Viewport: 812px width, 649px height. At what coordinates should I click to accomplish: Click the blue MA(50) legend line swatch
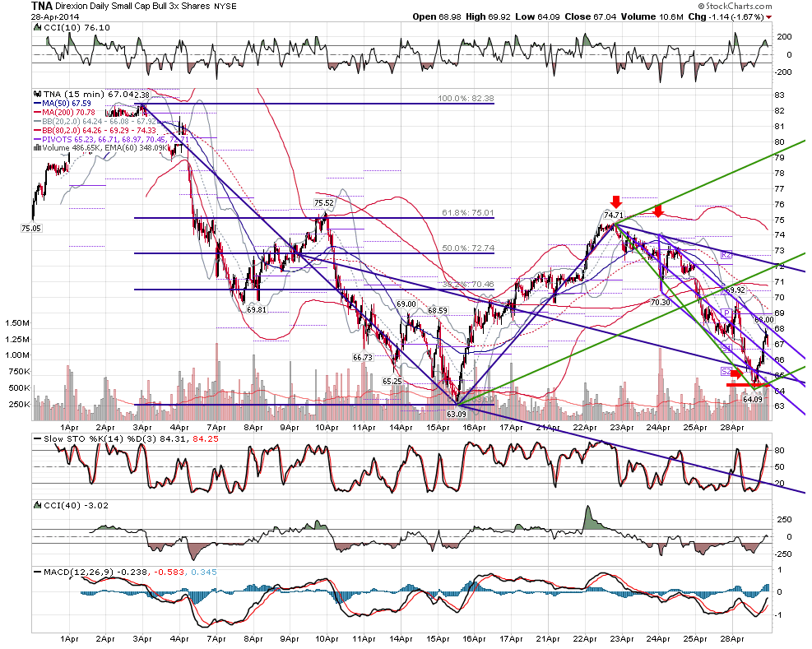[x=37, y=104]
